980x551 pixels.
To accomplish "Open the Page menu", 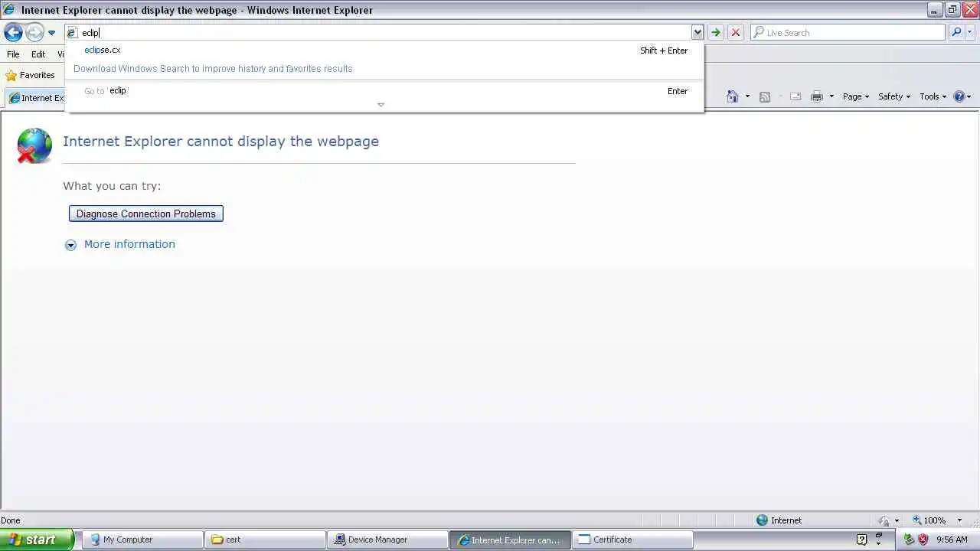I will click(855, 96).
